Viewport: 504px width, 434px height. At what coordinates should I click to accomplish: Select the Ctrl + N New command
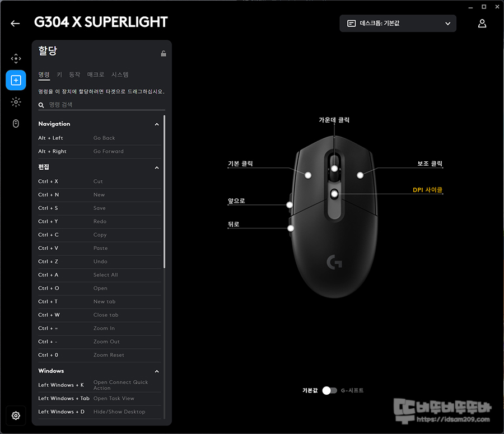(99, 195)
